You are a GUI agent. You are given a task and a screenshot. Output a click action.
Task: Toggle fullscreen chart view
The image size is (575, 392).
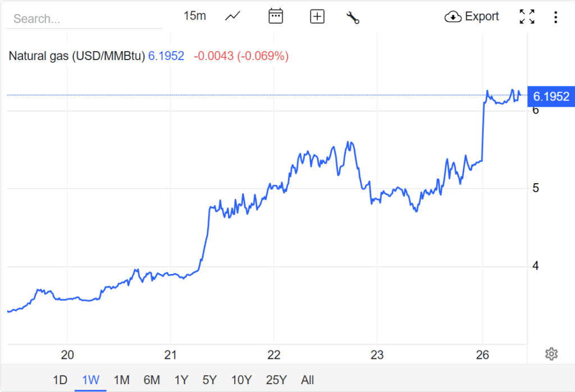click(x=527, y=17)
